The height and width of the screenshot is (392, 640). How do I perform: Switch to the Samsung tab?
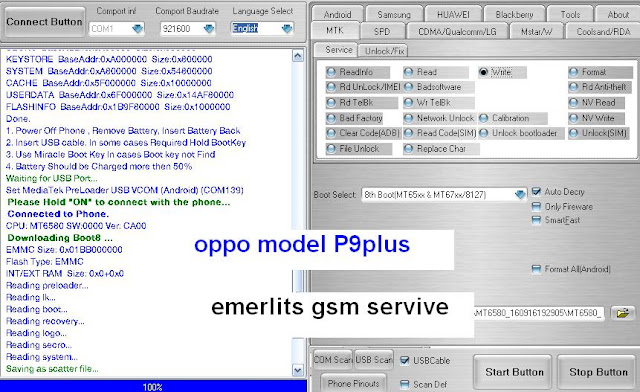(x=394, y=15)
